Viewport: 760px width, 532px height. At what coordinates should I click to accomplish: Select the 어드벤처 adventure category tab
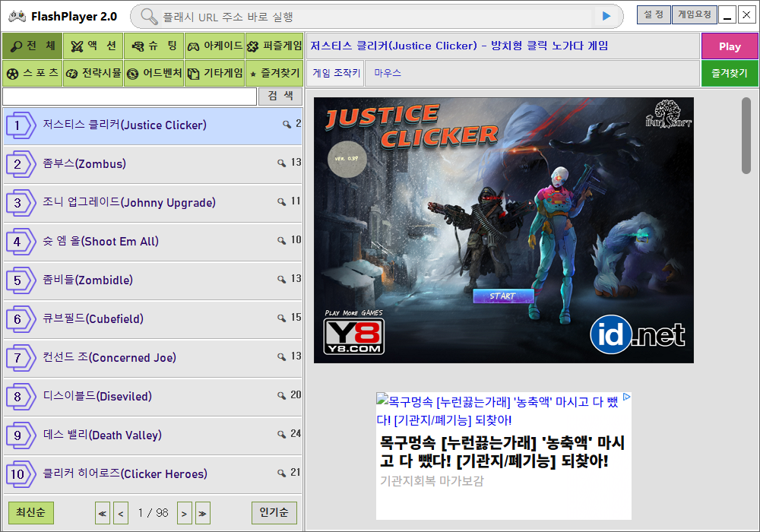(x=154, y=73)
